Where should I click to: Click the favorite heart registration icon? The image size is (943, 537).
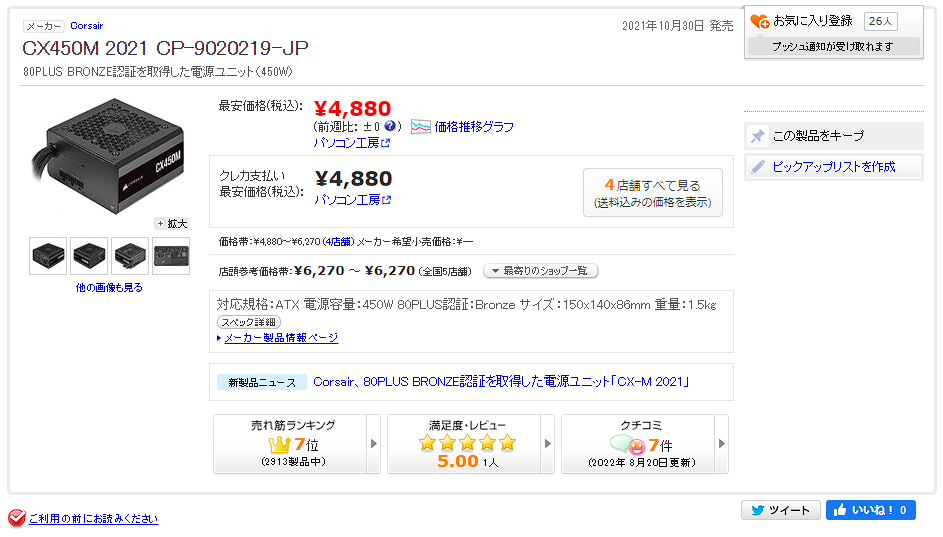759,21
